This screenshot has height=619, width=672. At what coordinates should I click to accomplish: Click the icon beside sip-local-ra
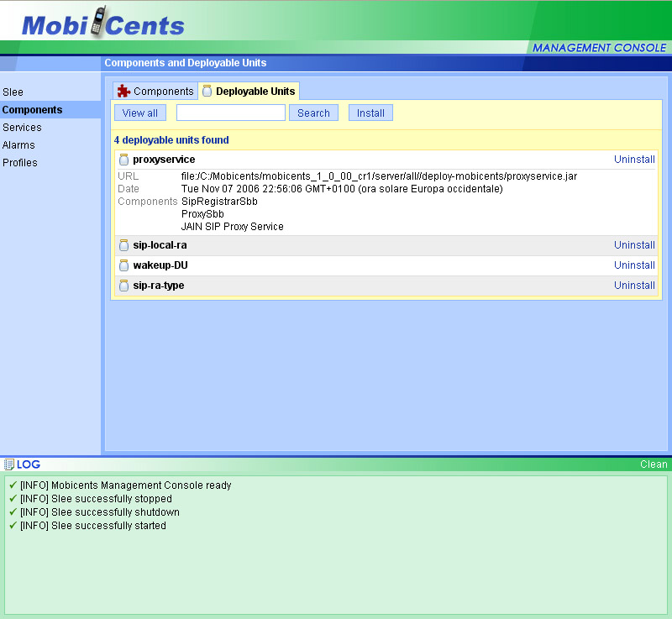coord(123,245)
